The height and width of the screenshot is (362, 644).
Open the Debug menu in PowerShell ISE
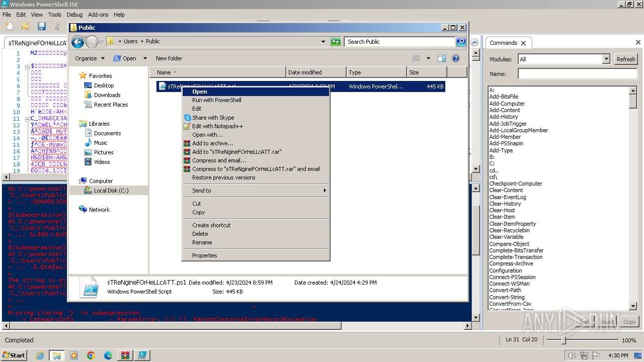(74, 15)
